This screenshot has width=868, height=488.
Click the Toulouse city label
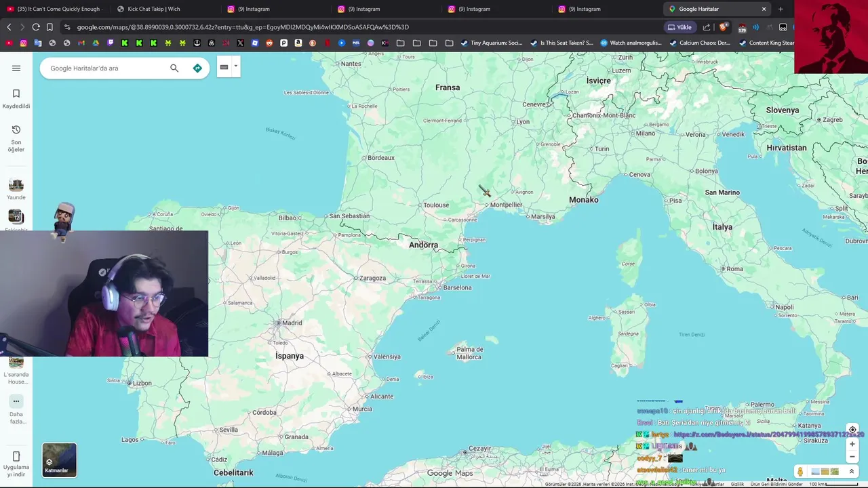(436, 205)
